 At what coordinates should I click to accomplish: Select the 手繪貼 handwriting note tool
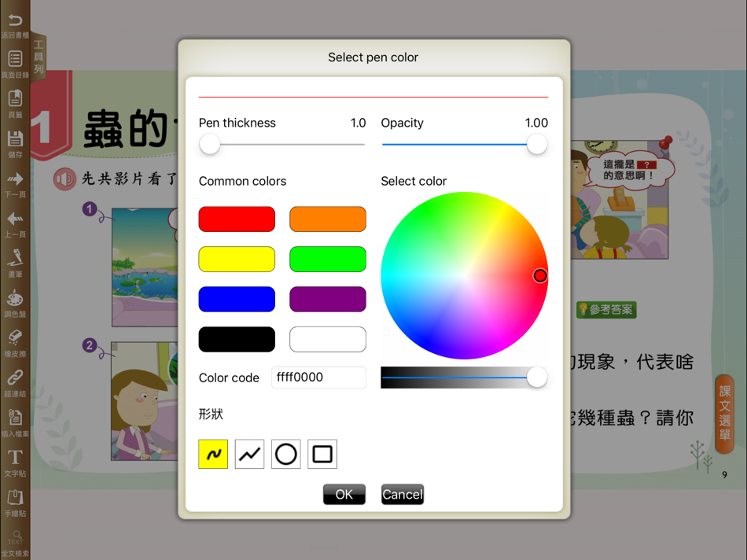click(x=15, y=498)
